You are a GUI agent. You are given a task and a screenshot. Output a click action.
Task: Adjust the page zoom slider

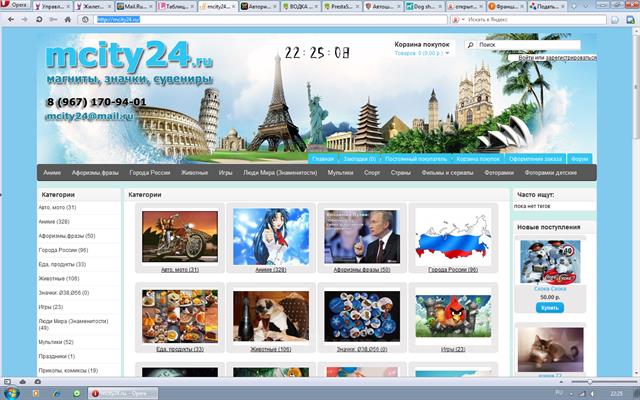click(590, 382)
